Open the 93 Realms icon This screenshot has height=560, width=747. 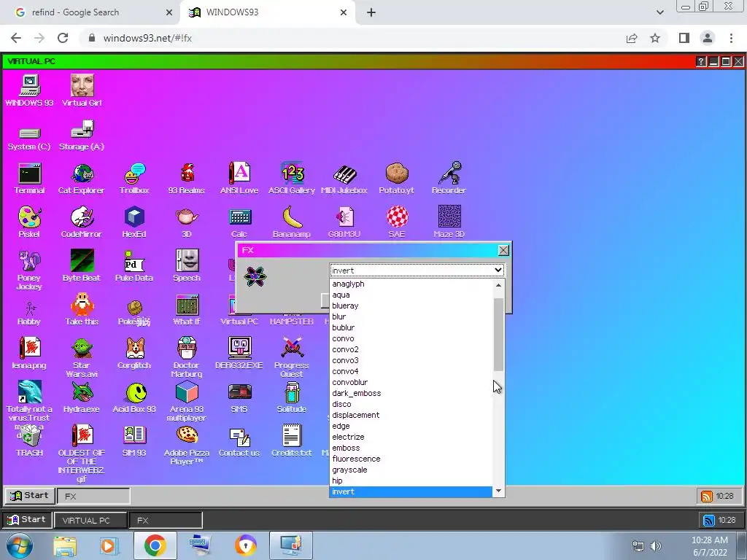point(186,179)
